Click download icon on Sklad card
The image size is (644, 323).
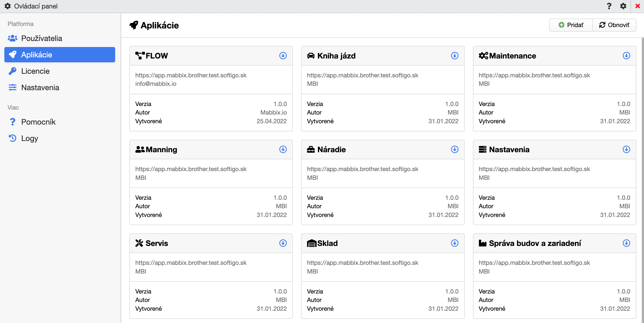pos(455,243)
